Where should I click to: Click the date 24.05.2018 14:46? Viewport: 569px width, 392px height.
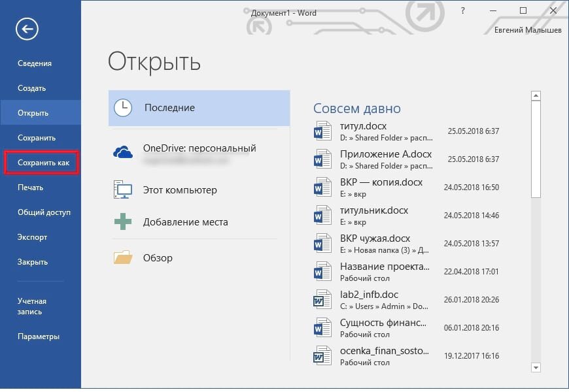[472, 216]
